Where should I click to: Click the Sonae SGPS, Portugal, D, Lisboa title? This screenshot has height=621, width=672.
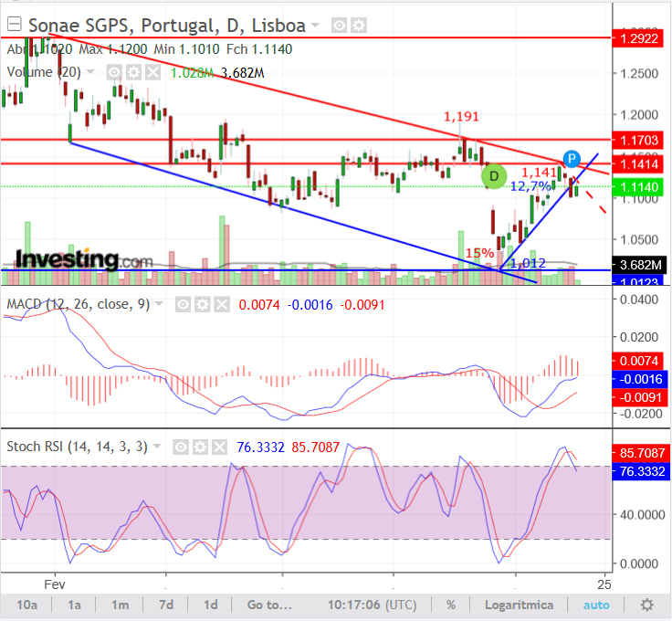[x=167, y=26]
